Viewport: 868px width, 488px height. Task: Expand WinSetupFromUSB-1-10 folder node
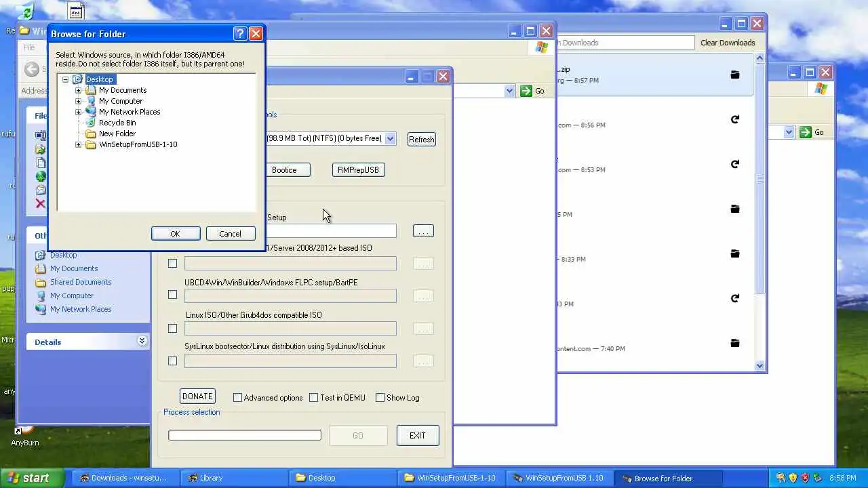tap(78, 144)
